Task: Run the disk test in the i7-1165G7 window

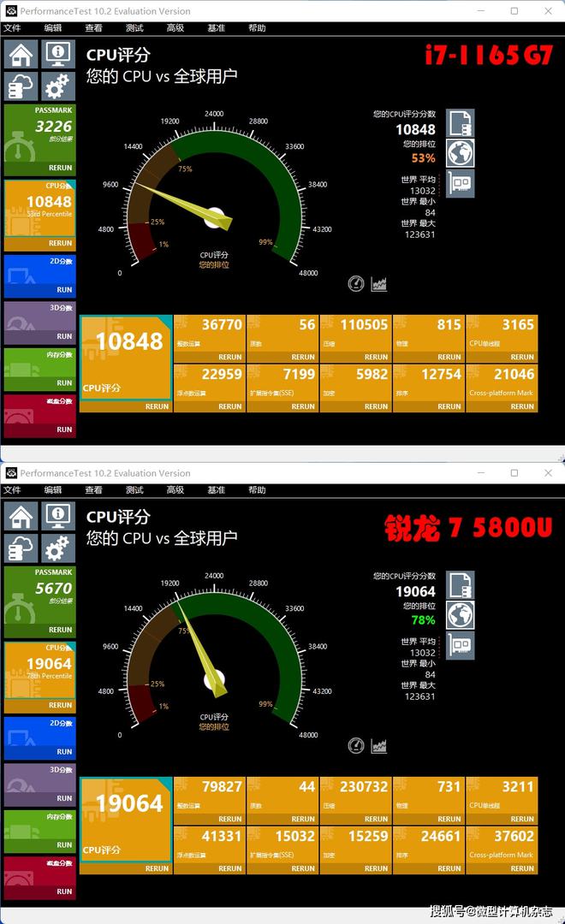Action: pyautogui.click(x=64, y=429)
